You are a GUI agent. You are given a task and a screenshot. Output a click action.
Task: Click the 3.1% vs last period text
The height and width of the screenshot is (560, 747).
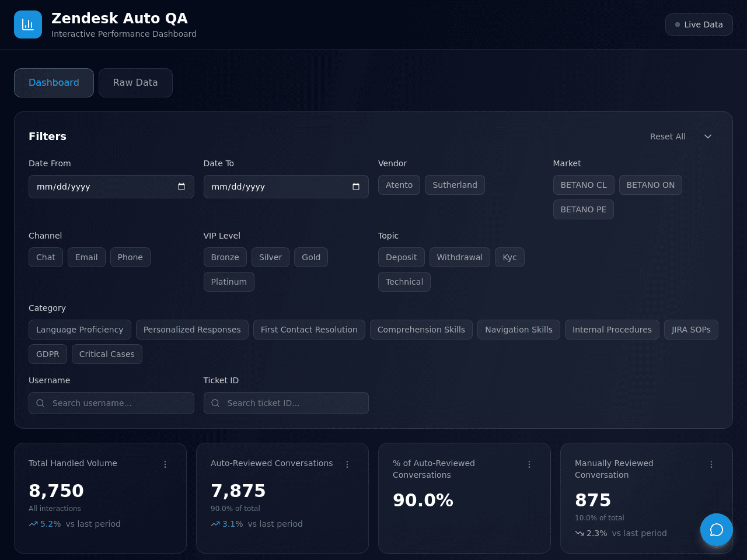tap(263, 524)
